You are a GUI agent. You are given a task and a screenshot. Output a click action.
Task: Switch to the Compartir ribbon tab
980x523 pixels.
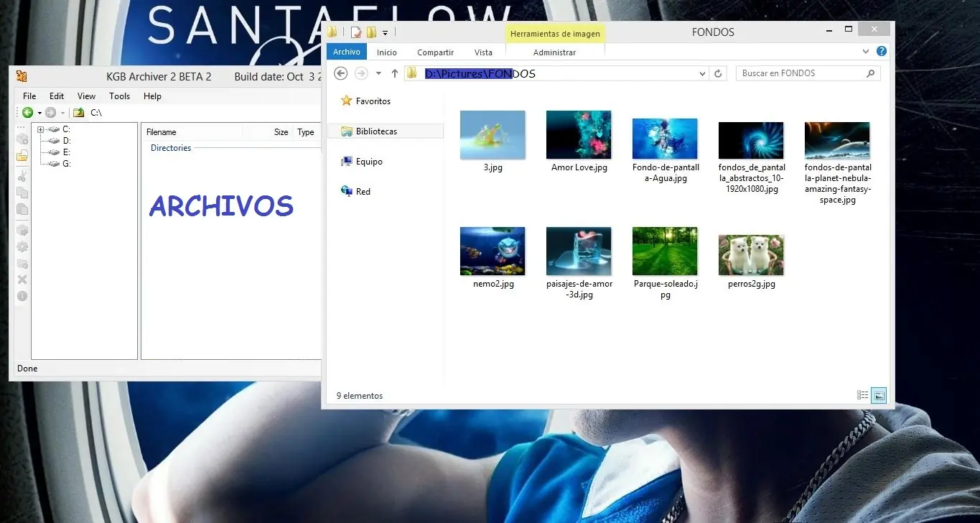pyautogui.click(x=436, y=52)
